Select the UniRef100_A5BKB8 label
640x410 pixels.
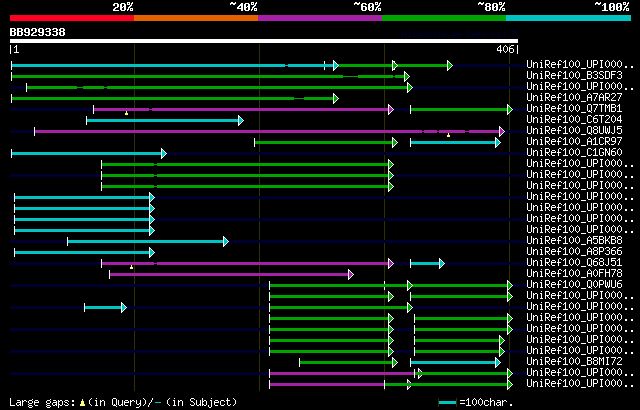[574, 241]
